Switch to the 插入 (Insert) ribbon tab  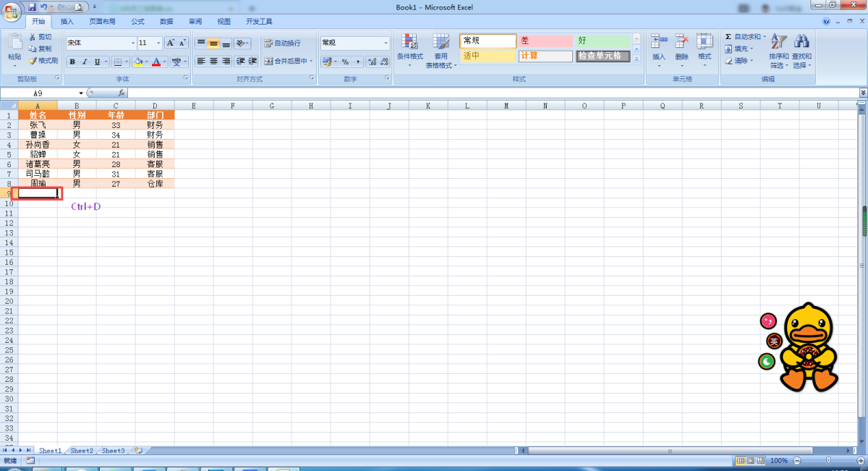[x=67, y=22]
